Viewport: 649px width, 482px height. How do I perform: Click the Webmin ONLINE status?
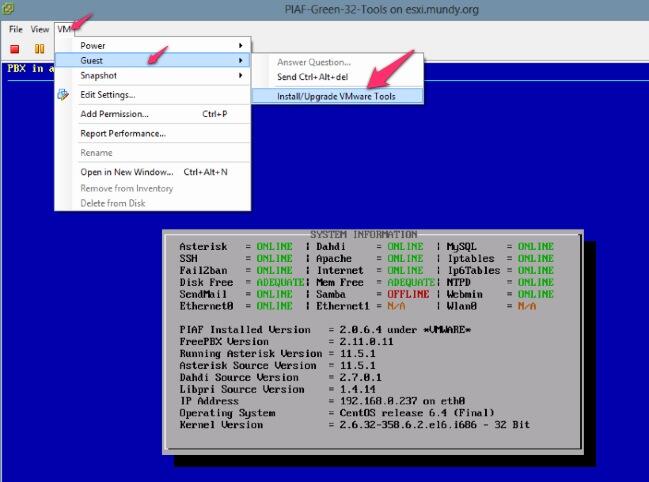click(536, 294)
